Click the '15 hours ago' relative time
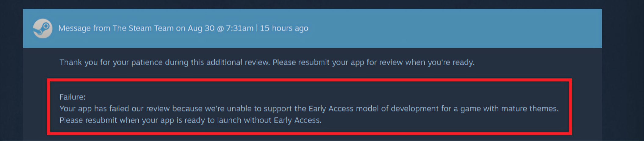 coord(284,28)
